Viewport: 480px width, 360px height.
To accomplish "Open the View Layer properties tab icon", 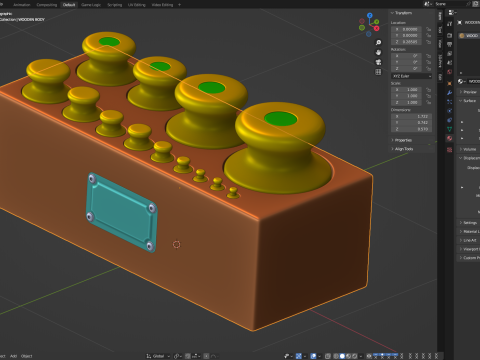I will click(450, 53).
